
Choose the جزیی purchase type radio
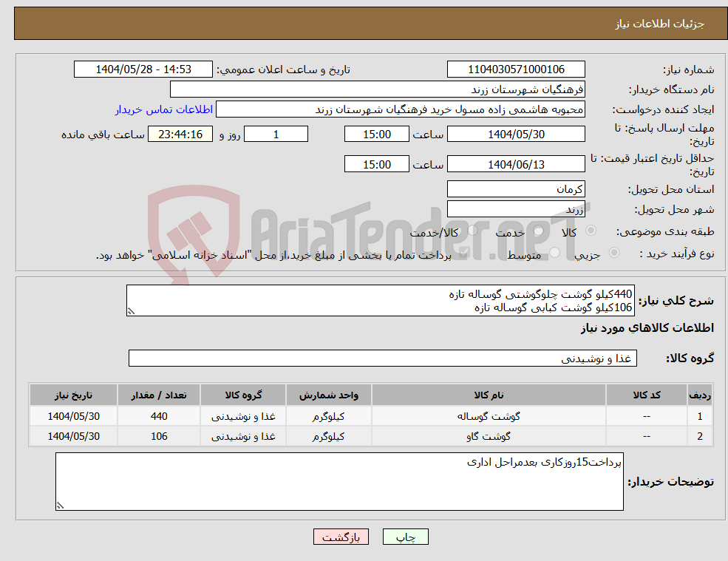click(x=613, y=253)
